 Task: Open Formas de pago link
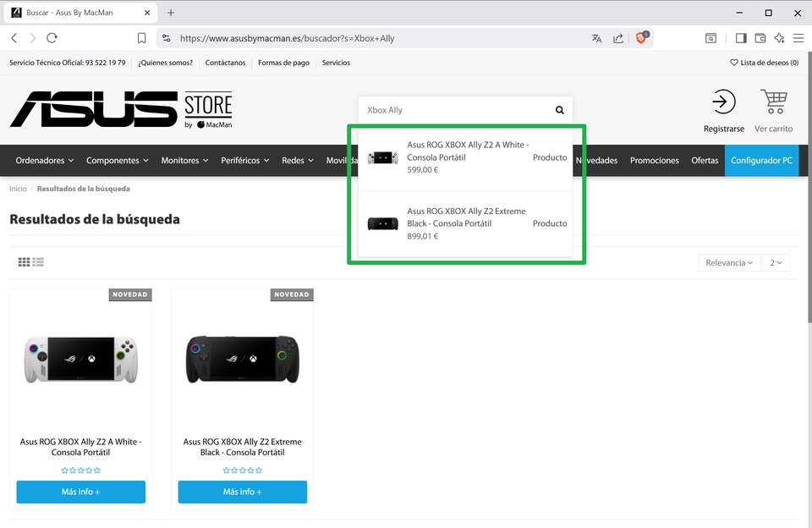coord(284,63)
